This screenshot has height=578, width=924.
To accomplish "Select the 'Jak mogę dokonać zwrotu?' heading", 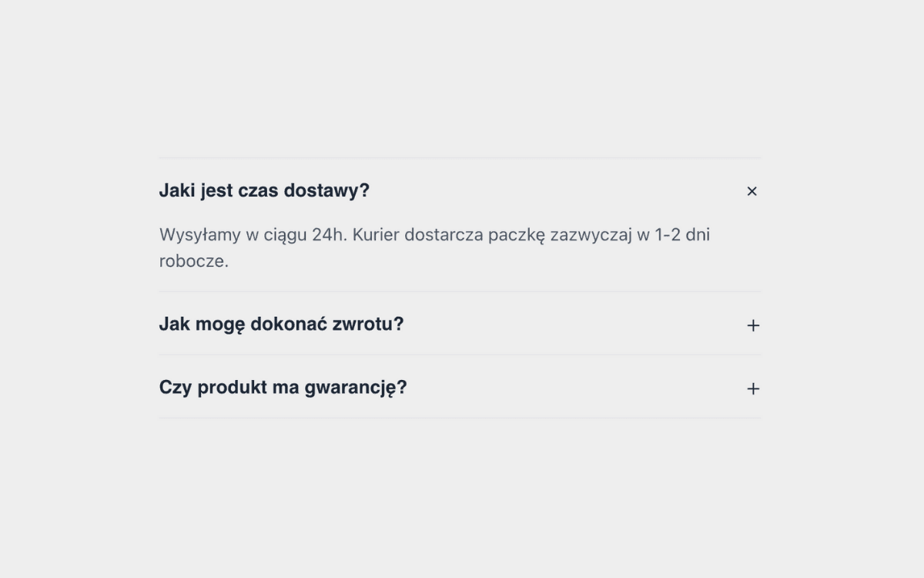I will (x=281, y=324).
